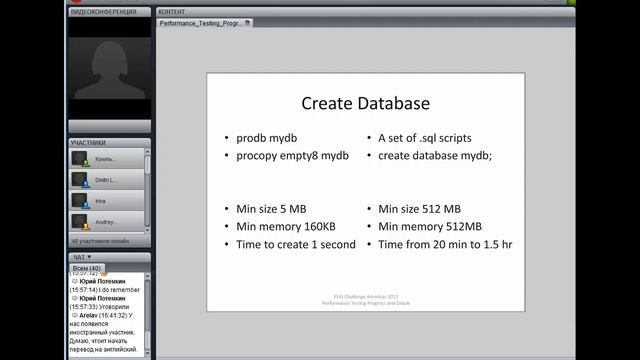Click 'Min memory 160KB' bullet
This screenshot has width=640, height=360.
(x=286, y=227)
